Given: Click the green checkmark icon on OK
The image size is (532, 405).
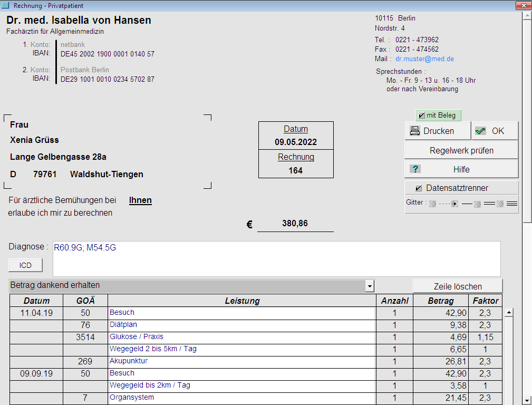Looking at the screenshot, I should (x=480, y=131).
